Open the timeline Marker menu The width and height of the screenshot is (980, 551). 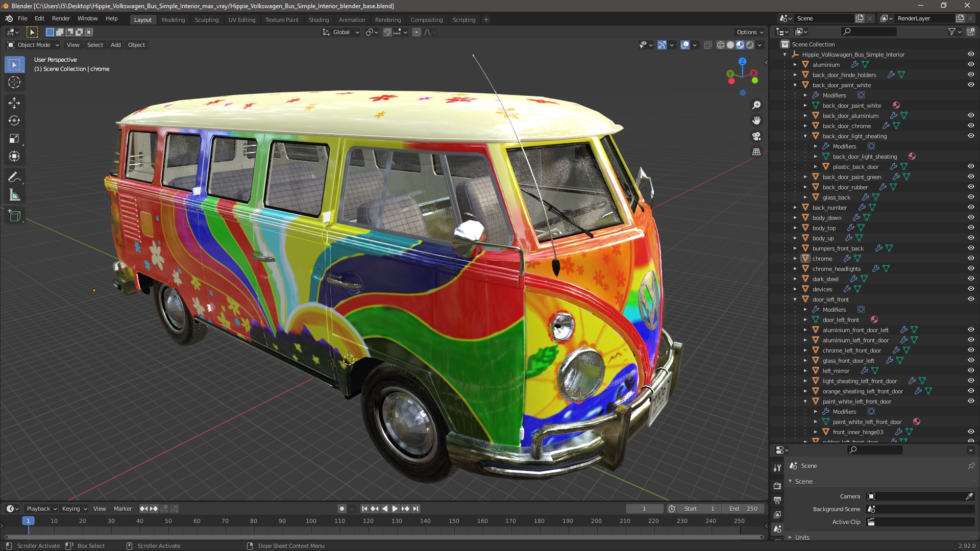pyautogui.click(x=122, y=509)
